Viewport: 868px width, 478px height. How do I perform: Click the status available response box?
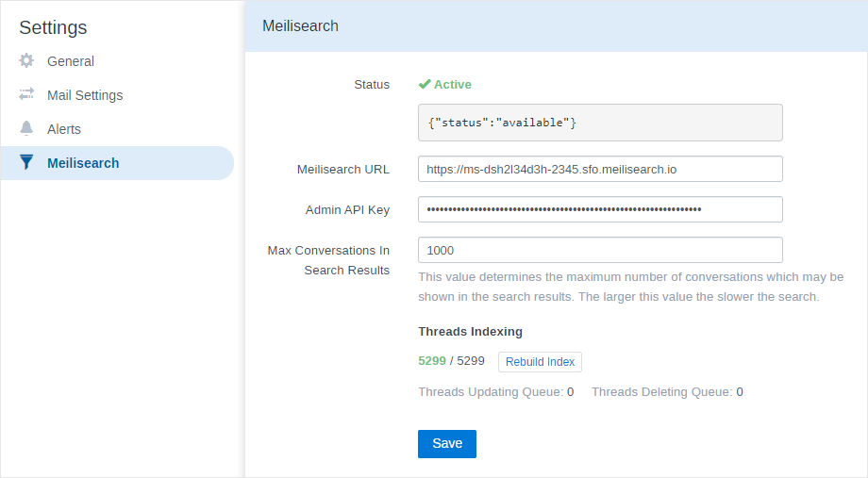point(600,123)
